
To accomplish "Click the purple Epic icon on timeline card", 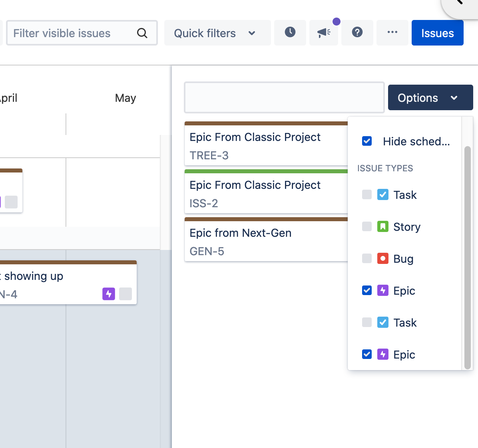I will (108, 294).
